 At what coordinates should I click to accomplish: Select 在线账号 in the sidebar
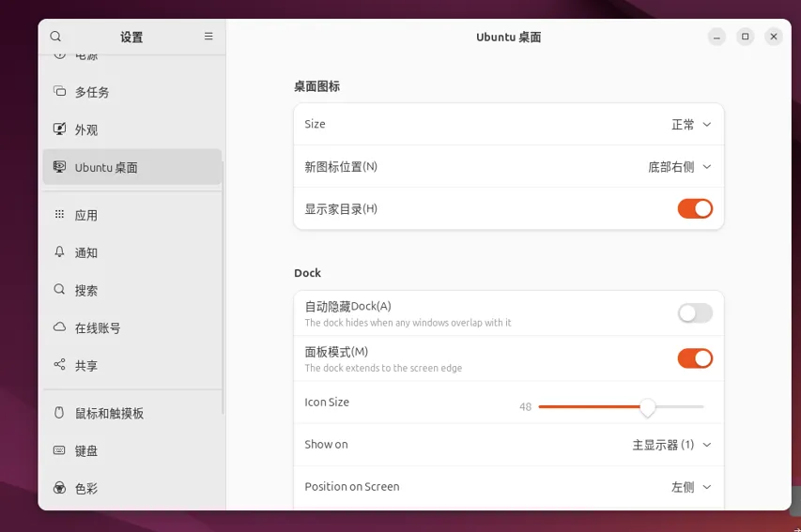click(132, 327)
